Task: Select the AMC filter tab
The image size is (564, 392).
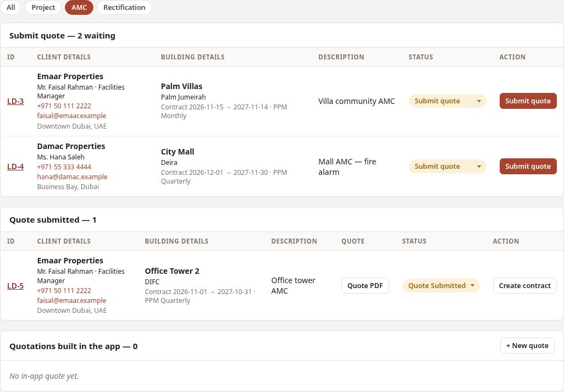Action: coord(79,7)
